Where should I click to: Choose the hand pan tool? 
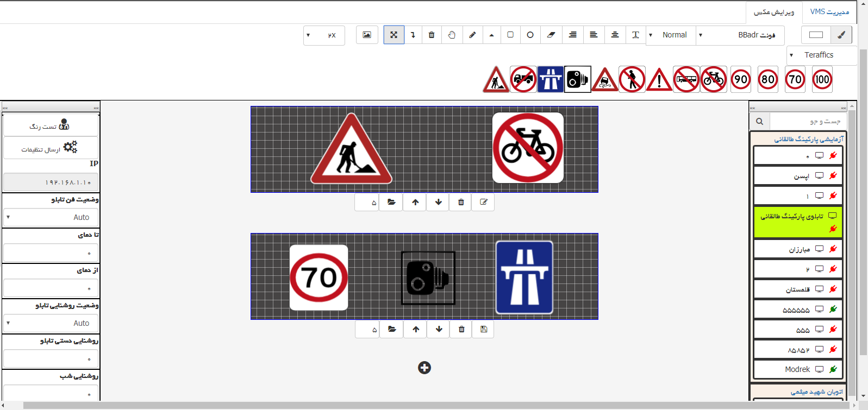coord(452,35)
